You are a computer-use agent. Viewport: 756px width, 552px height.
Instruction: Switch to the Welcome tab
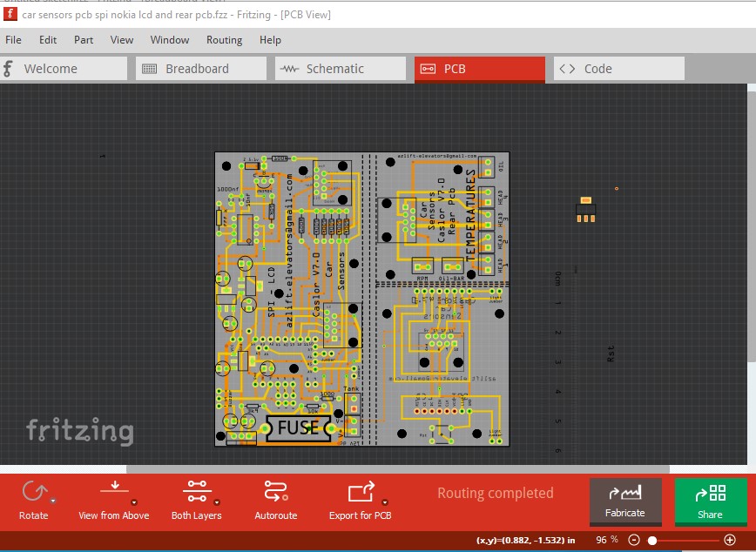click(x=64, y=69)
